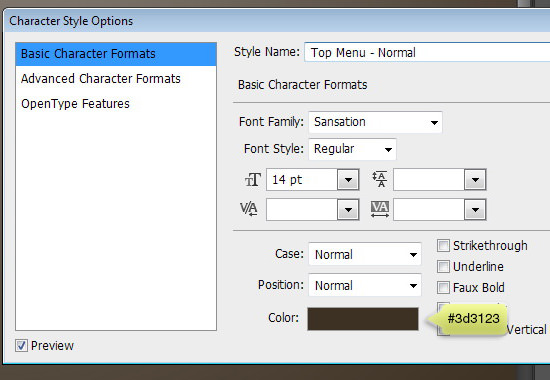Click the font size icon

click(x=253, y=180)
